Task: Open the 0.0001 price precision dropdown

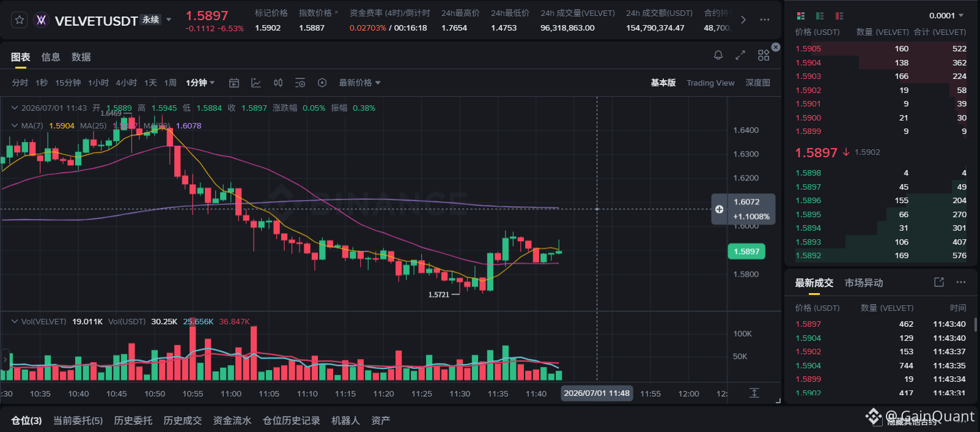Action: [946, 15]
